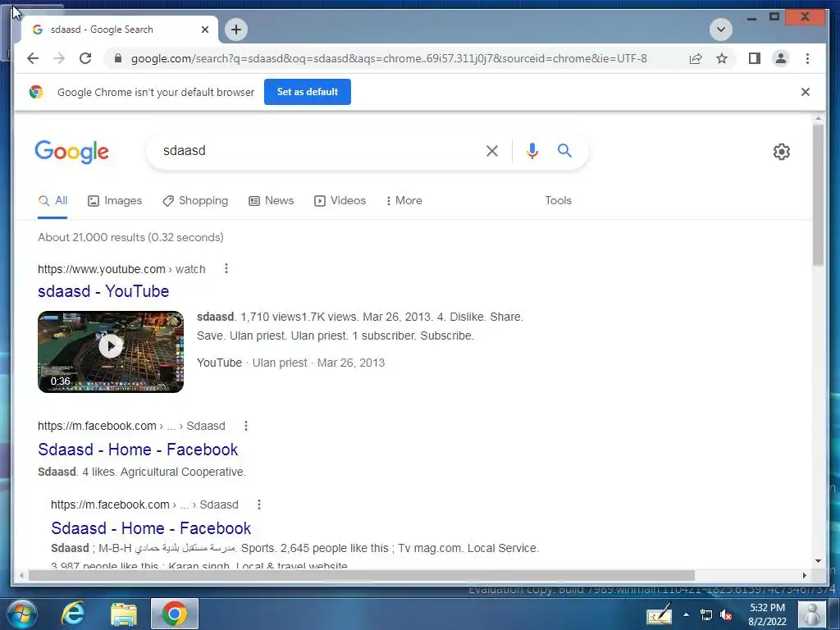Viewport: 840px width, 630px height.
Task: Open Chrome's three-dot menu
Action: click(x=807, y=58)
